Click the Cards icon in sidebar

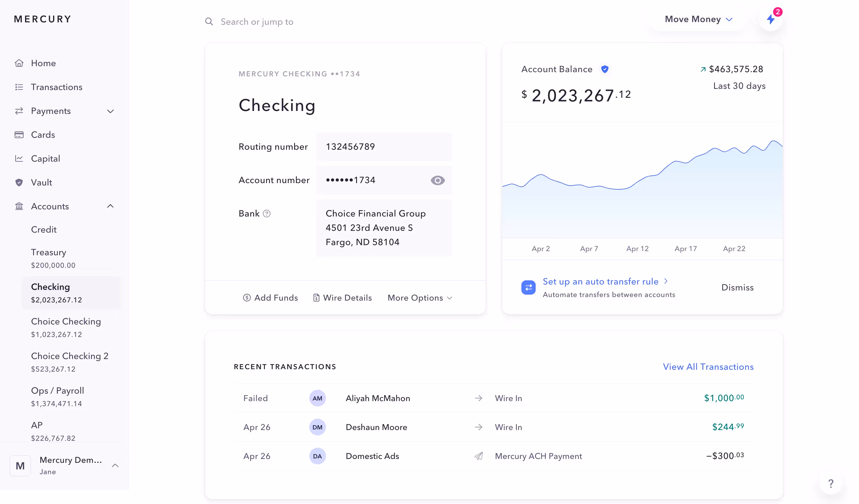pos(19,135)
